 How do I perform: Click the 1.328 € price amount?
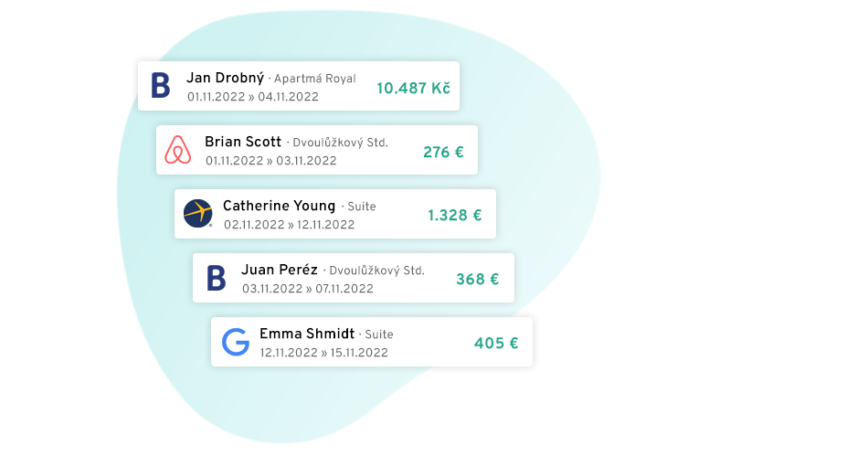(x=455, y=216)
